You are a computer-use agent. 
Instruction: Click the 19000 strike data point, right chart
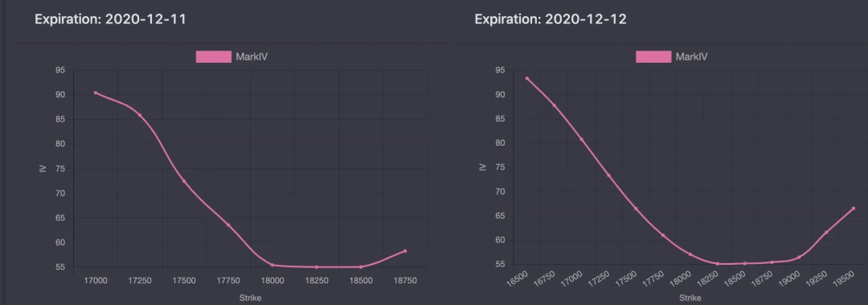pyautogui.click(x=799, y=258)
